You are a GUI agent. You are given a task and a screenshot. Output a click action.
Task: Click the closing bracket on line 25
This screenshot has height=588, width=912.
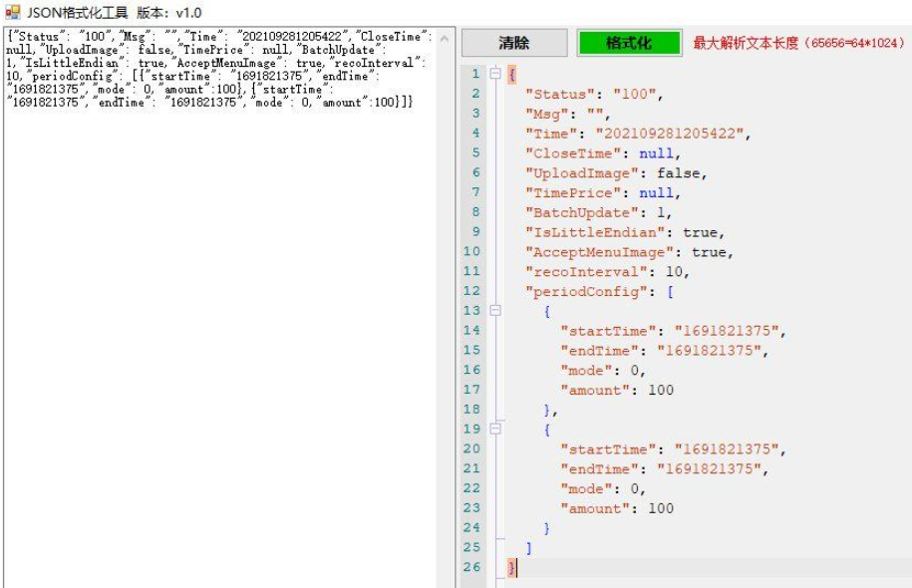pyautogui.click(x=529, y=547)
